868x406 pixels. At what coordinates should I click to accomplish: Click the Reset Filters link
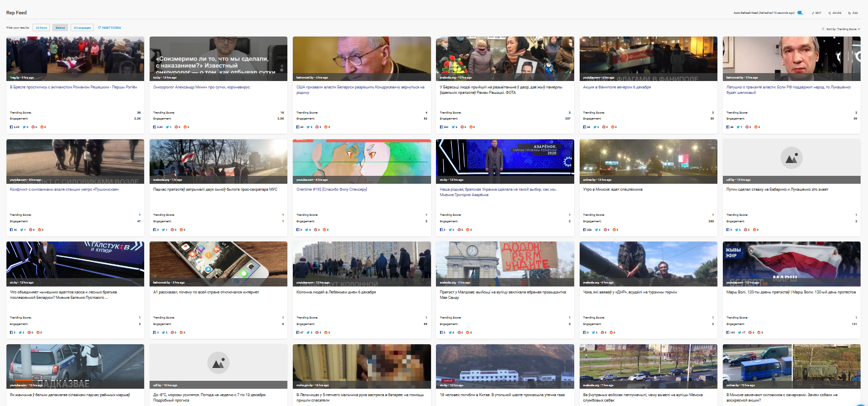(x=110, y=28)
